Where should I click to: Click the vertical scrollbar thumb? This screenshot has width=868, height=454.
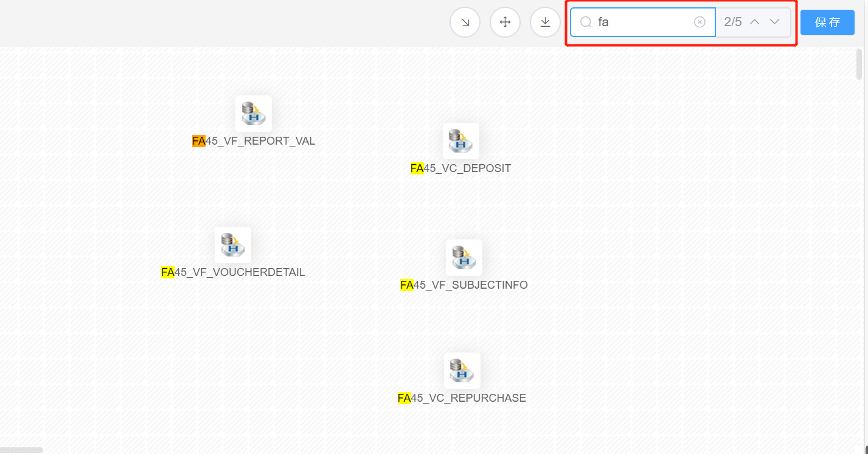(x=859, y=64)
